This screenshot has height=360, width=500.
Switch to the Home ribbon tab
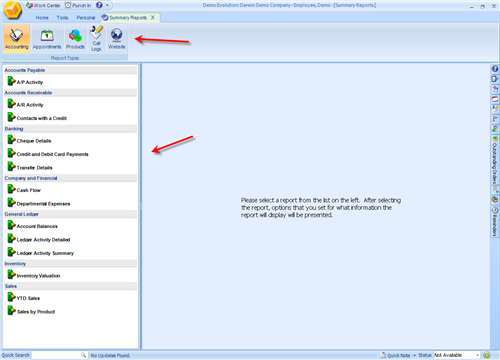[x=42, y=18]
